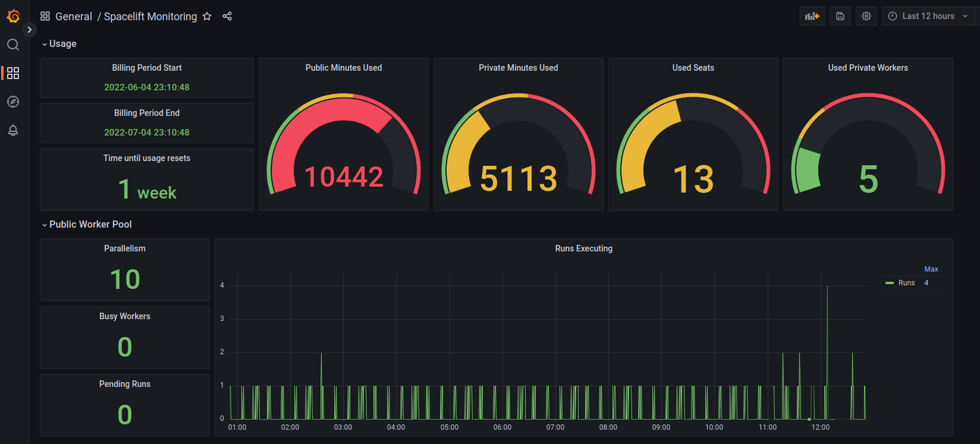The image size is (980, 444).
Task: Open the Used Seats panel menu
Action: click(x=693, y=68)
